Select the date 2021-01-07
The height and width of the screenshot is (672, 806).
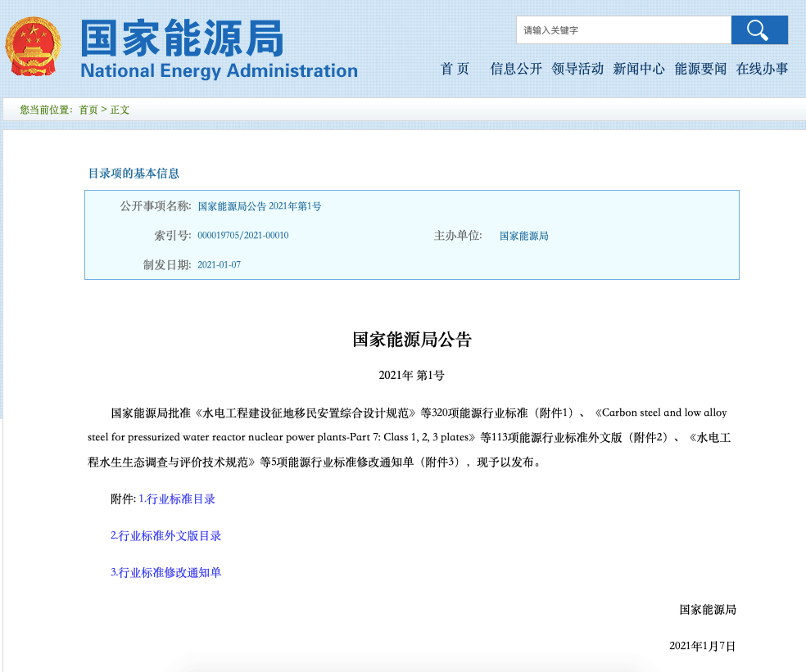(219, 265)
